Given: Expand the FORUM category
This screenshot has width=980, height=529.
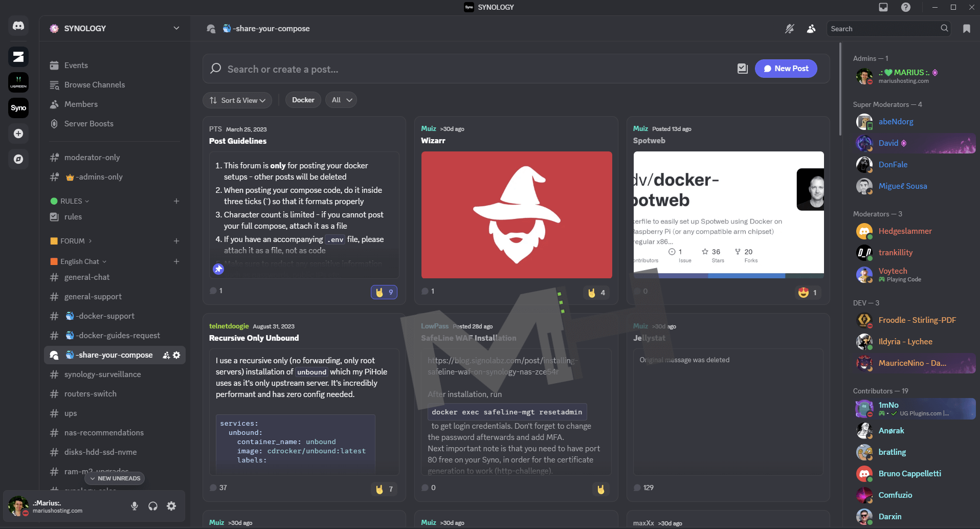Looking at the screenshot, I should click(71, 241).
